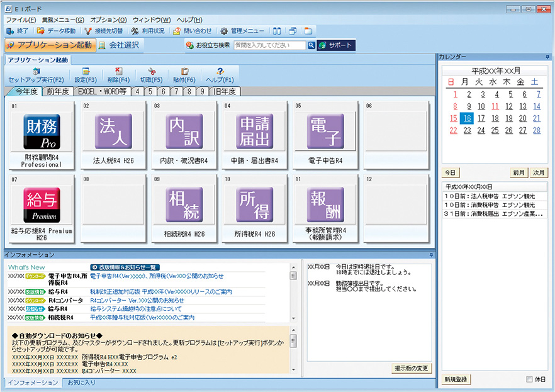Switch to the お気に入り tab
This screenshot has height=392, width=555.
[x=81, y=383]
